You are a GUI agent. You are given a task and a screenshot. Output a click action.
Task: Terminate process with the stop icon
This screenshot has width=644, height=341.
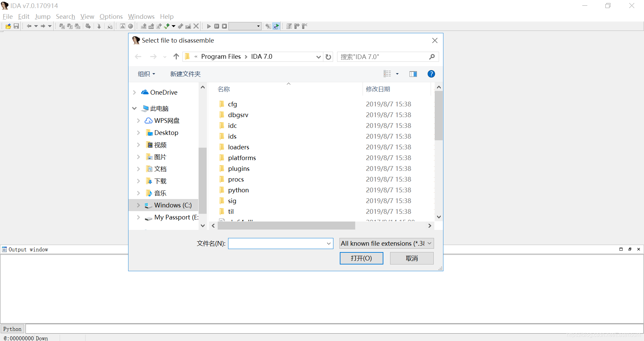[224, 26]
